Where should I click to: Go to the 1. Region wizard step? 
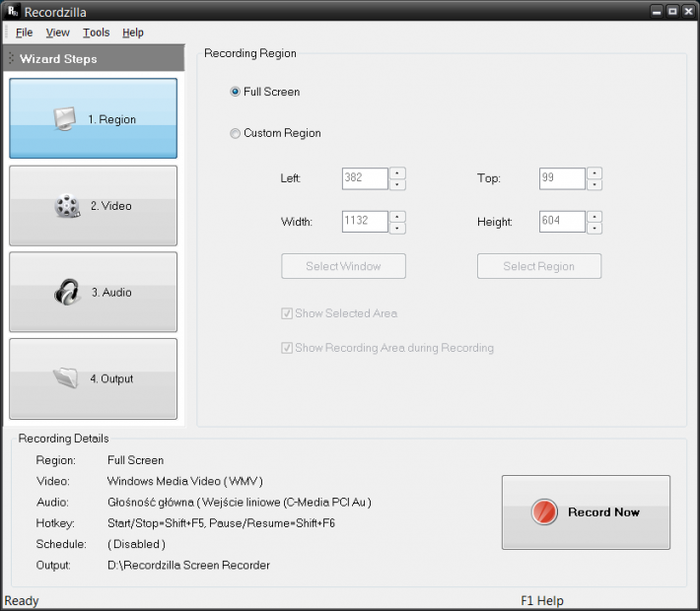pos(94,118)
